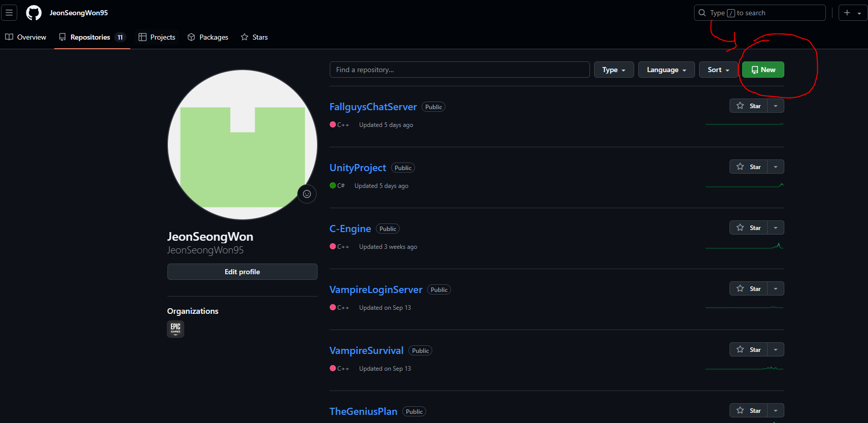Click UnityProject activity sparkline graph
The height and width of the screenshot is (423, 868).
744,185
